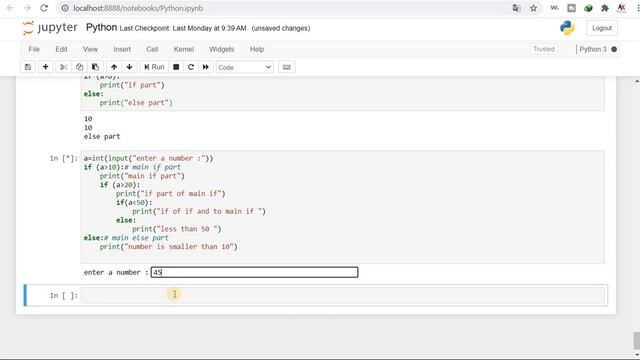Select the empty code cell
Screen dimensions: 640x360
[x=343, y=296]
